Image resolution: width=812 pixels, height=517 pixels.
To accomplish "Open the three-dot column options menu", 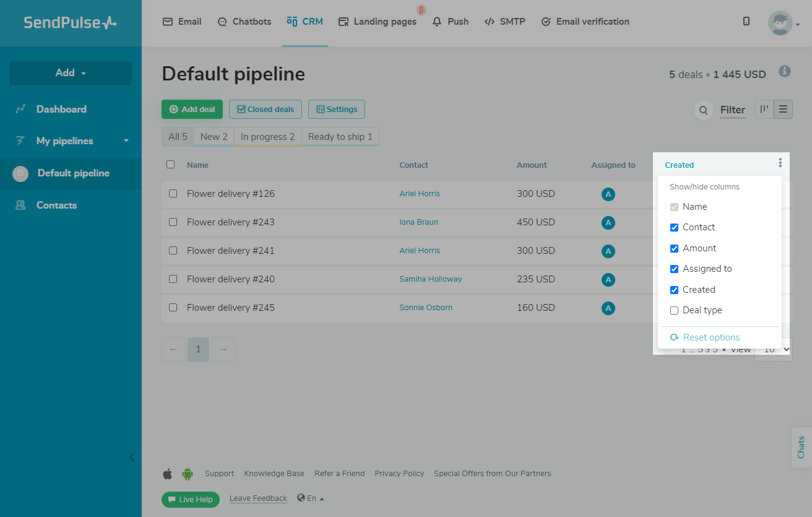I will point(780,163).
